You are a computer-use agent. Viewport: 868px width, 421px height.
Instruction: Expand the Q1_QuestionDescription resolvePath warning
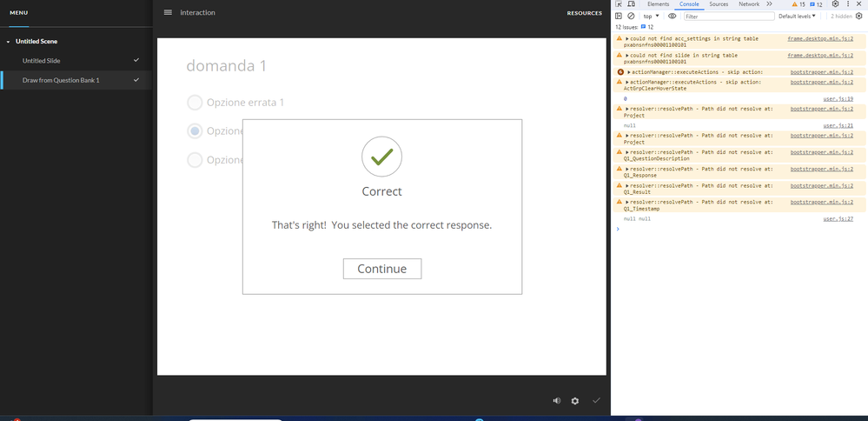pyautogui.click(x=627, y=151)
